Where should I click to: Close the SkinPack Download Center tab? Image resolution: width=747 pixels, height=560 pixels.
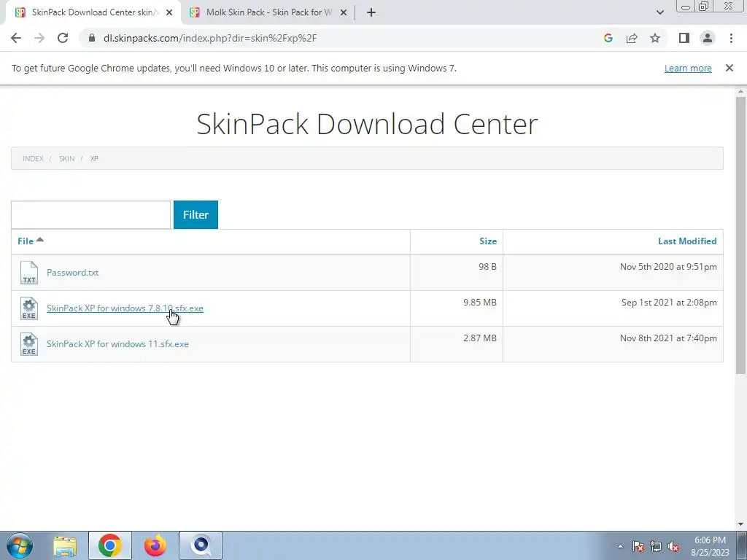pyautogui.click(x=169, y=12)
